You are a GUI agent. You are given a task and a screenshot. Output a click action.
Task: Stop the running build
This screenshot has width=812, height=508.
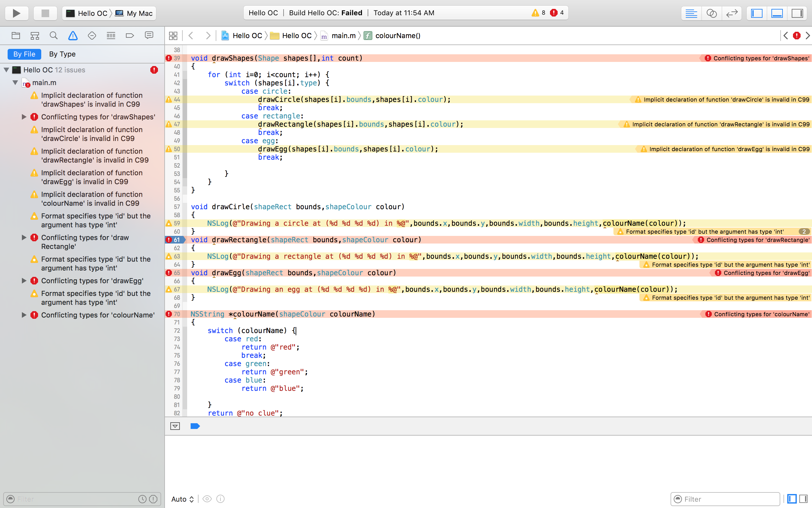click(x=45, y=13)
